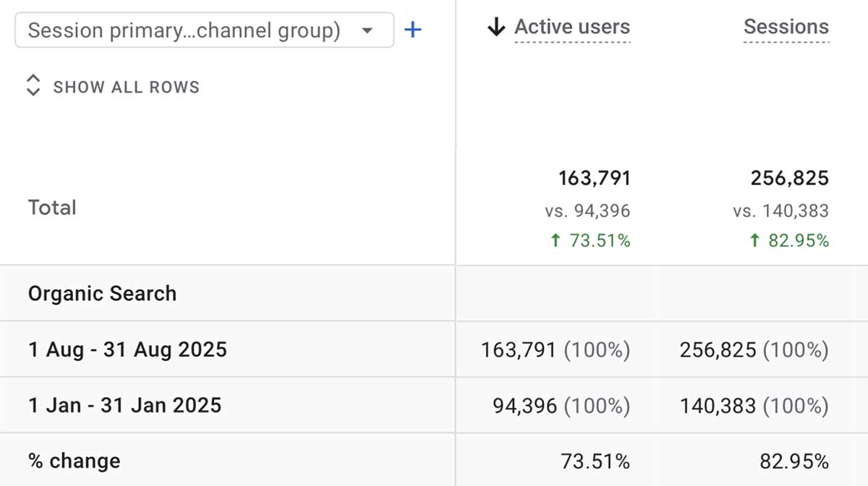This screenshot has height=486, width=868.
Task: Select the 1 Aug - 31 Aug 2025 row
Action: pyautogui.click(x=127, y=349)
